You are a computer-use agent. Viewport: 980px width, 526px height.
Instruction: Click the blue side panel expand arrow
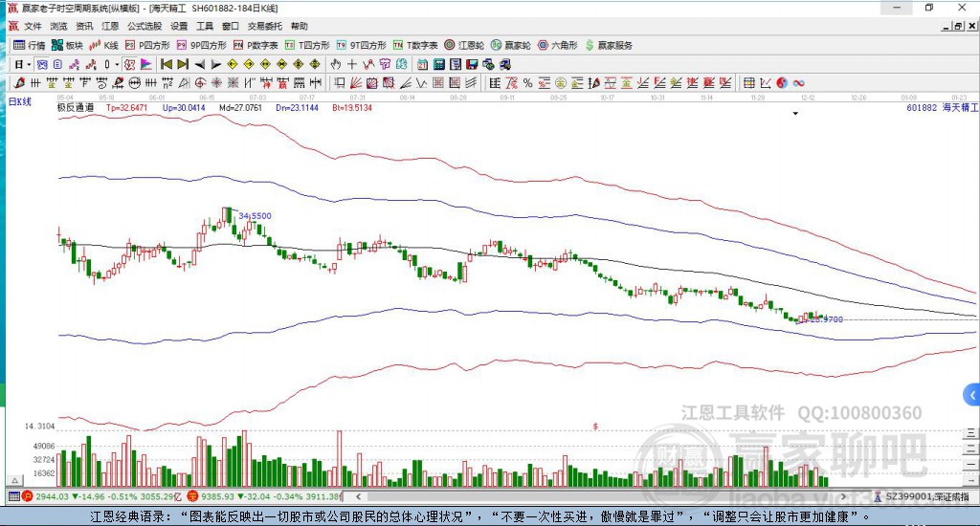tap(972, 395)
